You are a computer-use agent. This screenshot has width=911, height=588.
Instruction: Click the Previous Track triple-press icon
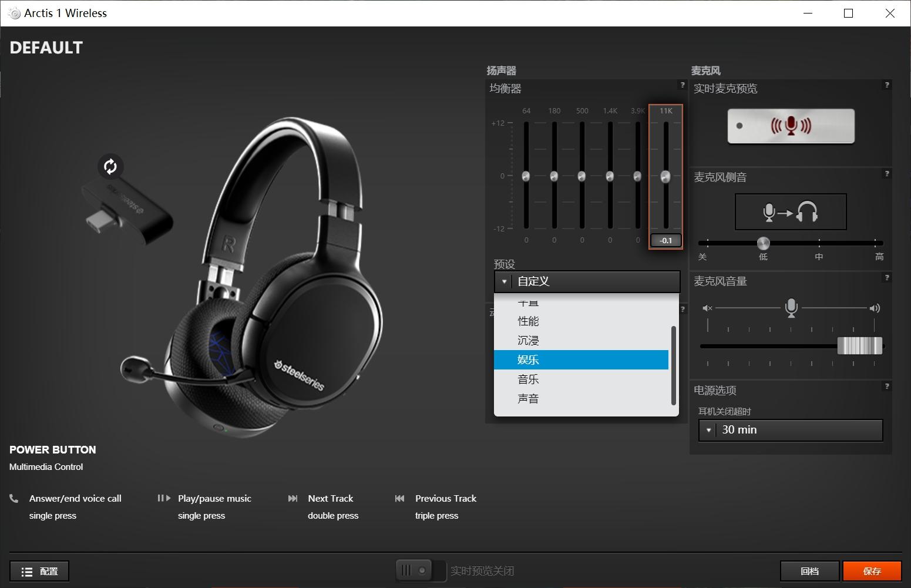pyautogui.click(x=401, y=498)
